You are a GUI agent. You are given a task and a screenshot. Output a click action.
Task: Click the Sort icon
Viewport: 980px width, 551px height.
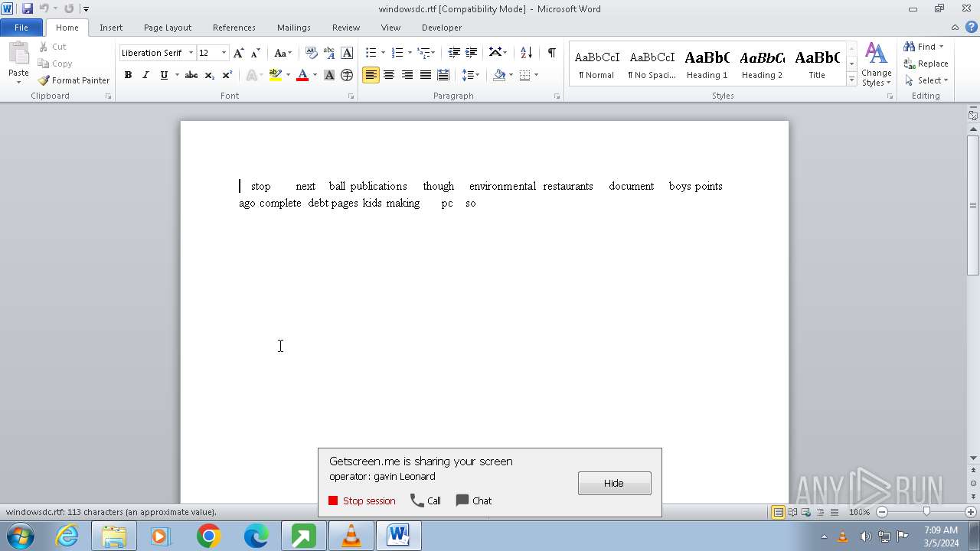tap(526, 53)
